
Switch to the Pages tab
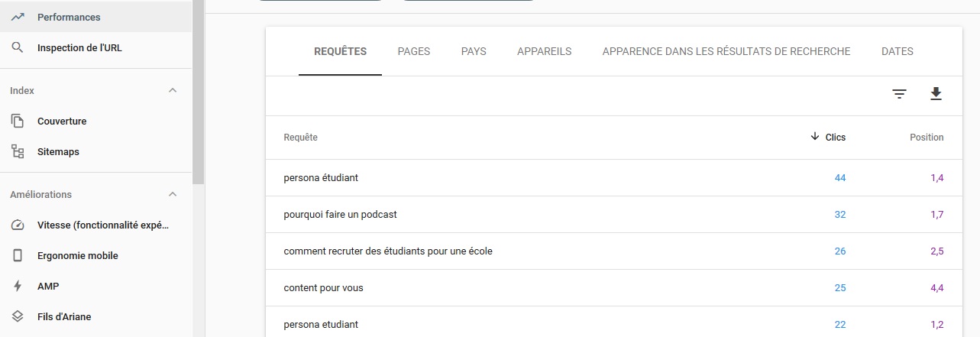click(x=414, y=52)
